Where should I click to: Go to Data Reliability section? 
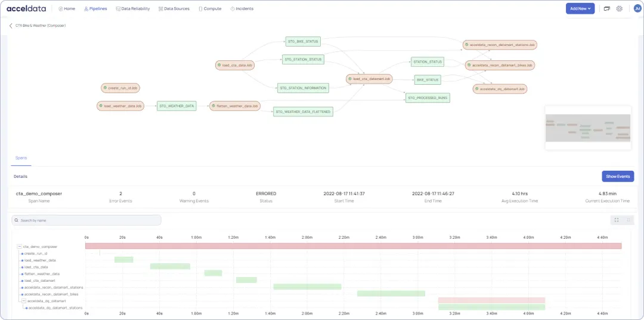tap(132, 8)
